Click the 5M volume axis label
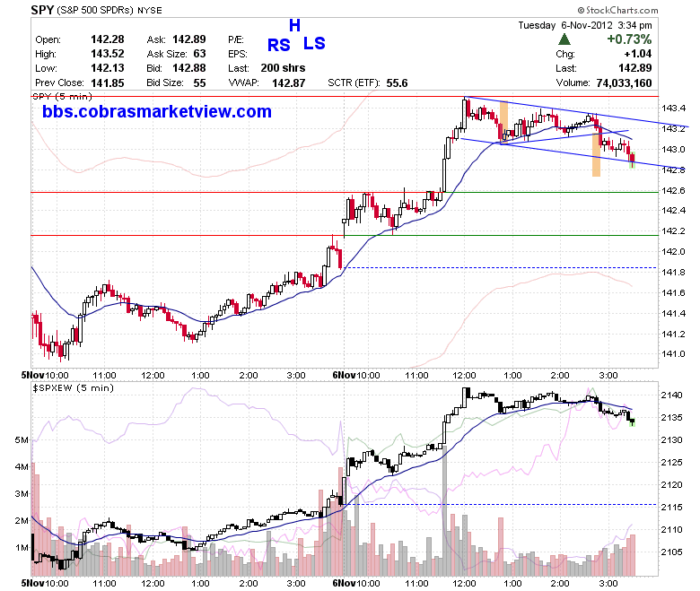 (x=22, y=439)
